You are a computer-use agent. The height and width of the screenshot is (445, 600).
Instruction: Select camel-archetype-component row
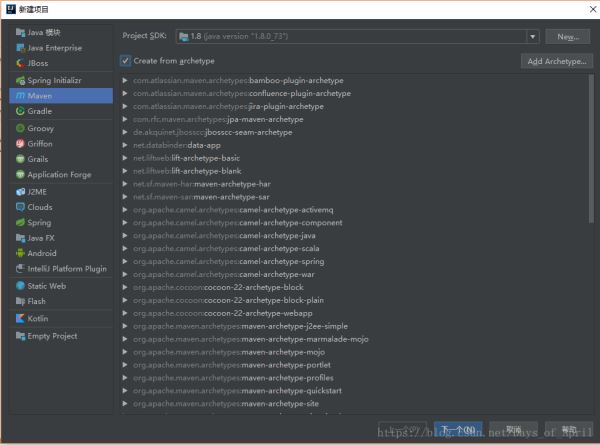click(354, 223)
